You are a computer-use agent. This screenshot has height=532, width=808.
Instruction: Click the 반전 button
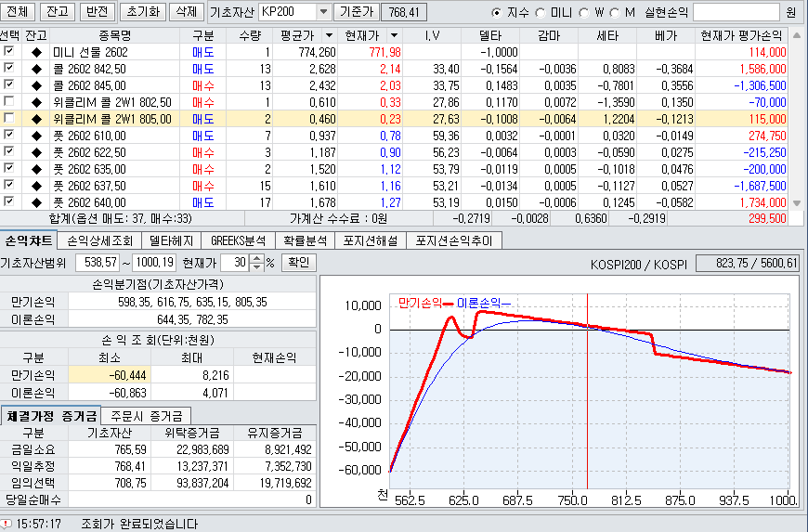point(97,11)
